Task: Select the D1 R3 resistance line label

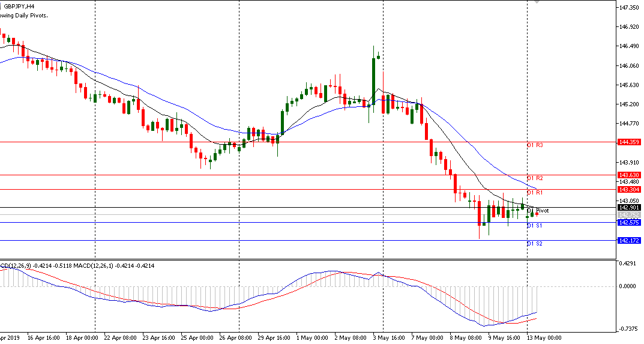Action: click(535, 145)
